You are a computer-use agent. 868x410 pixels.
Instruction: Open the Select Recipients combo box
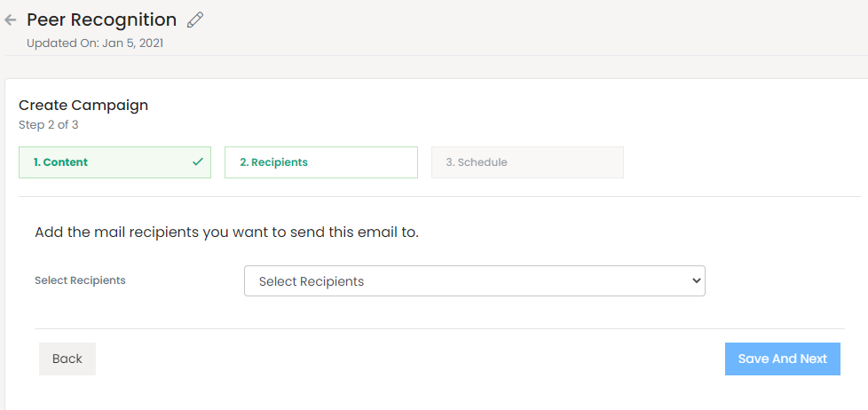coord(474,280)
